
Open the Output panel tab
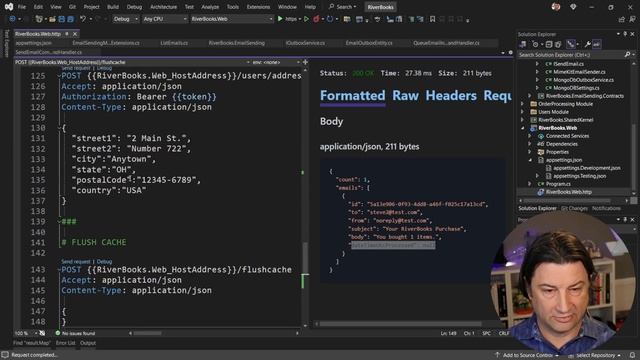(88, 343)
